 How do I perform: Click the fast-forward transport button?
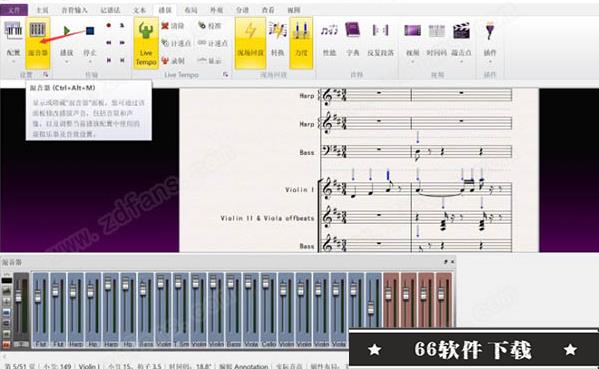122,42
